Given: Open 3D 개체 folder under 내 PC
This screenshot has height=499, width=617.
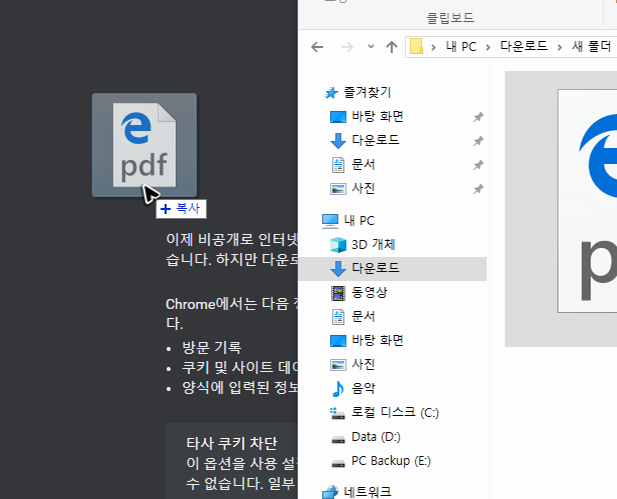Looking at the screenshot, I should coord(373,244).
